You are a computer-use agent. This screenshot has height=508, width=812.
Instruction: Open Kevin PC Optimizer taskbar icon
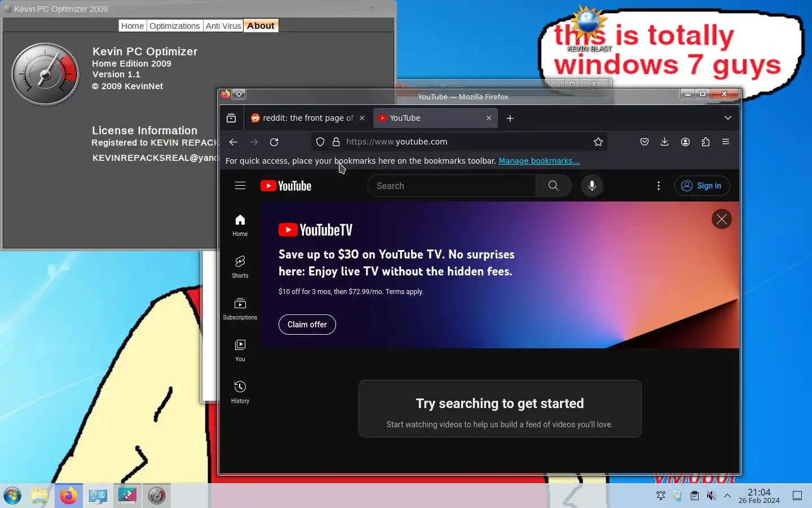click(x=156, y=496)
